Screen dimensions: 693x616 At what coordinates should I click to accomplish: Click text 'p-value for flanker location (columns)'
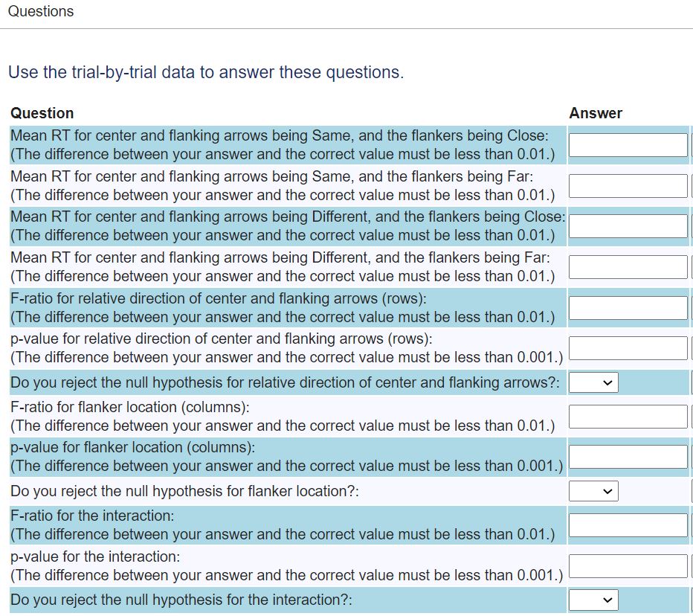click(132, 448)
